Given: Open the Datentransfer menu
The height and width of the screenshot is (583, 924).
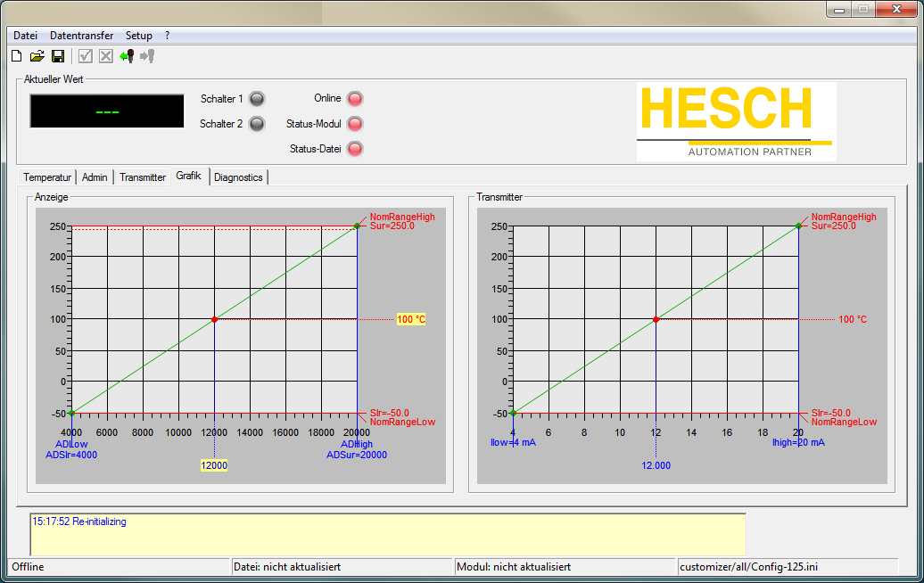Looking at the screenshot, I should click(81, 36).
